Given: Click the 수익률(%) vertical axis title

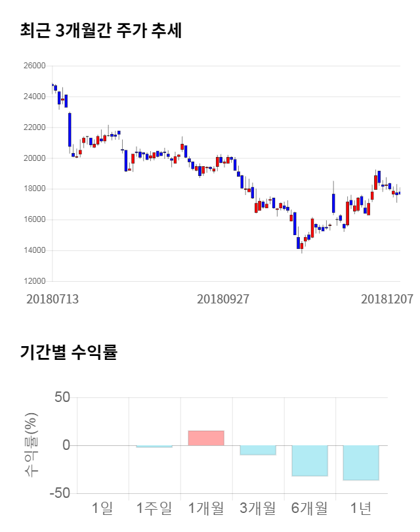Looking at the screenshot, I should tap(31, 445).
